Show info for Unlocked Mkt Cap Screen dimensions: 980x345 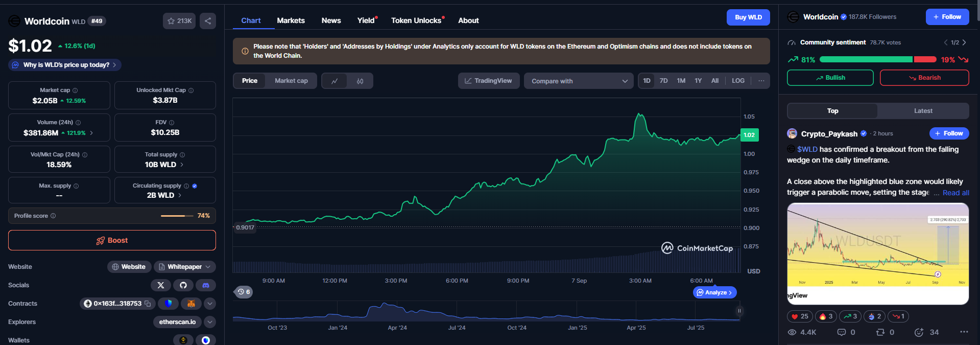191,90
